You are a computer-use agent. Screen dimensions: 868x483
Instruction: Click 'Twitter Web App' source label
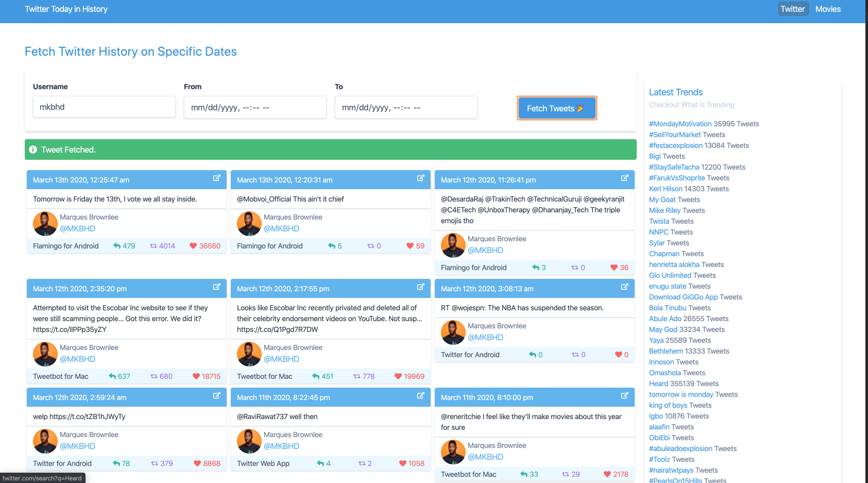[x=263, y=463]
